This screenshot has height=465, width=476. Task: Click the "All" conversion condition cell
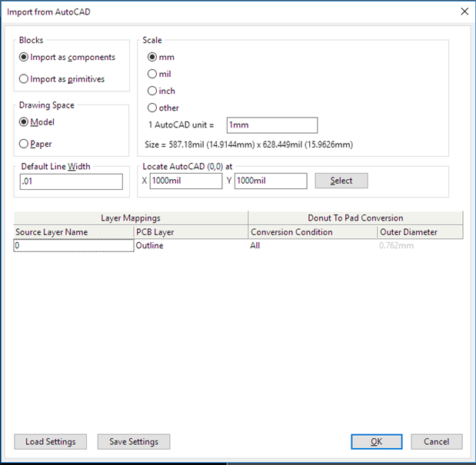click(313, 246)
